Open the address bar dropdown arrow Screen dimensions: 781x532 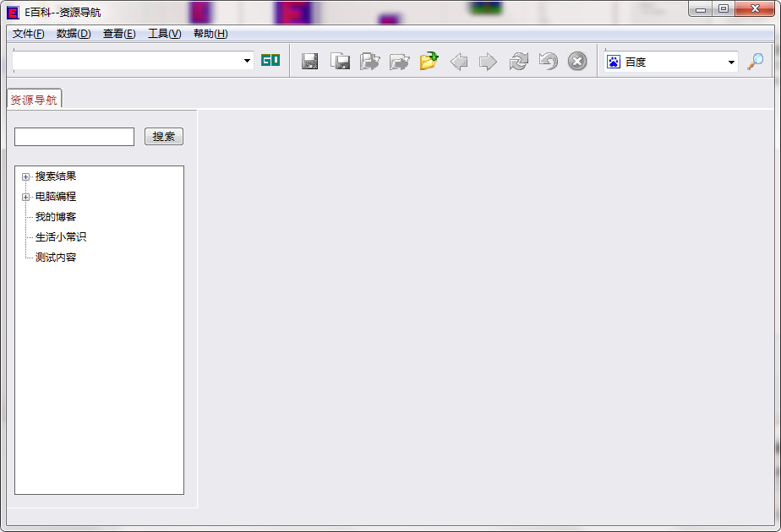[247, 61]
